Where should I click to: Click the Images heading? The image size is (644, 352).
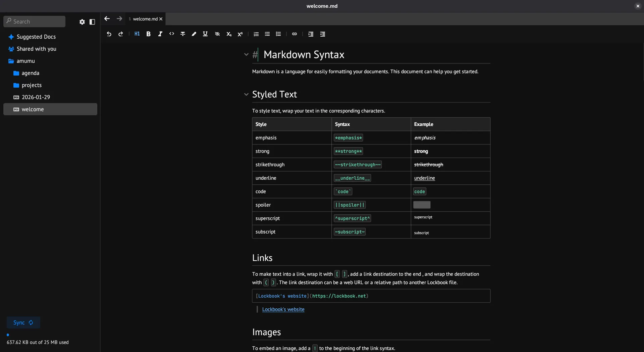point(266,332)
